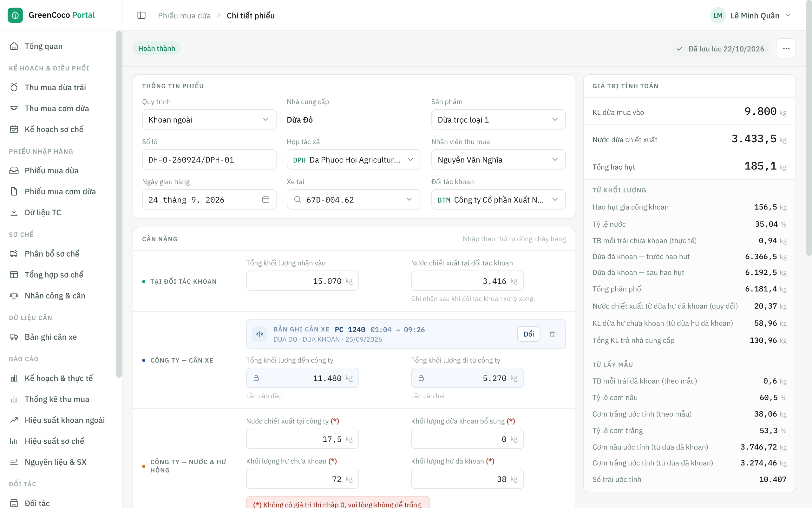The height and width of the screenshot is (508, 812).
Task: Go to Phân bổ sơ chế
Action: (59, 254)
